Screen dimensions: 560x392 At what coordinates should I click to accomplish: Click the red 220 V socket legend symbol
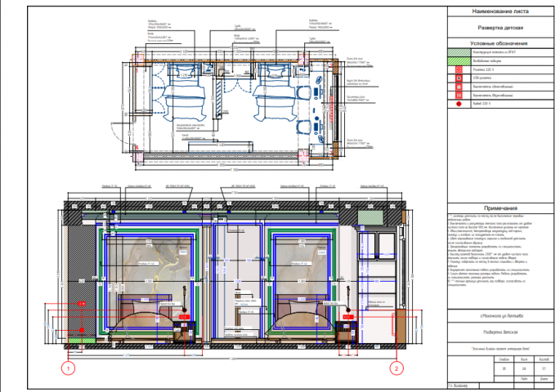coord(459,69)
